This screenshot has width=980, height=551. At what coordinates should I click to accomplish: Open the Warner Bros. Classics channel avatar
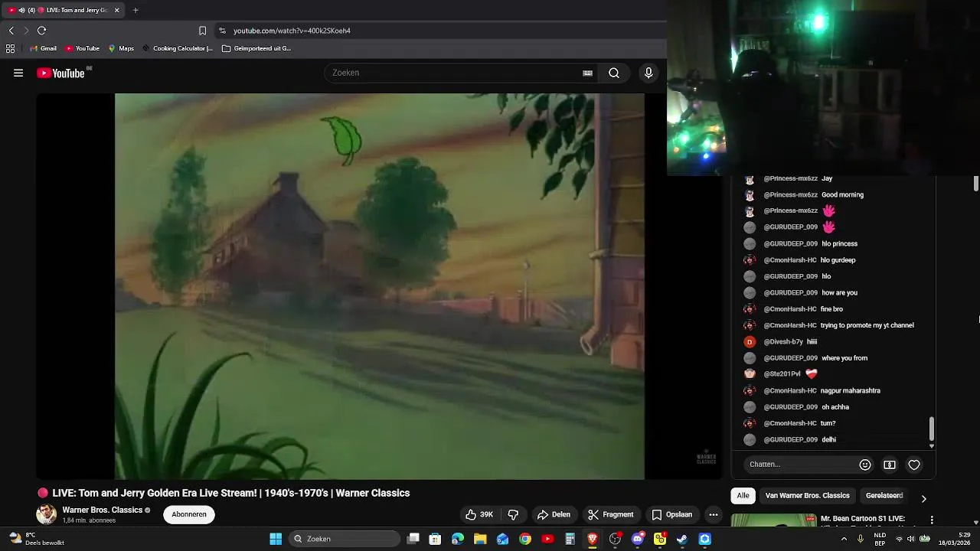47,514
